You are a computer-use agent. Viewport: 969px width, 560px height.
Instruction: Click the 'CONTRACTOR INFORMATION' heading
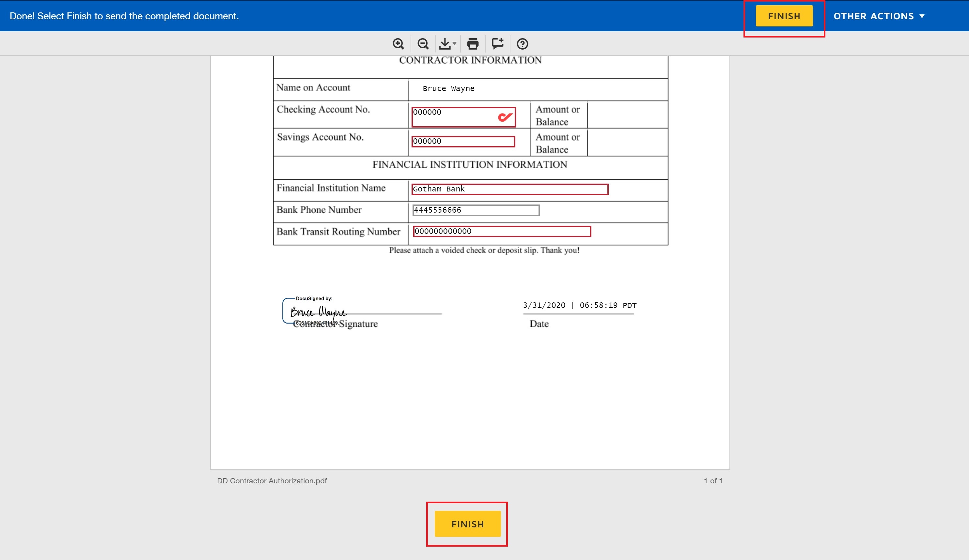470,60
